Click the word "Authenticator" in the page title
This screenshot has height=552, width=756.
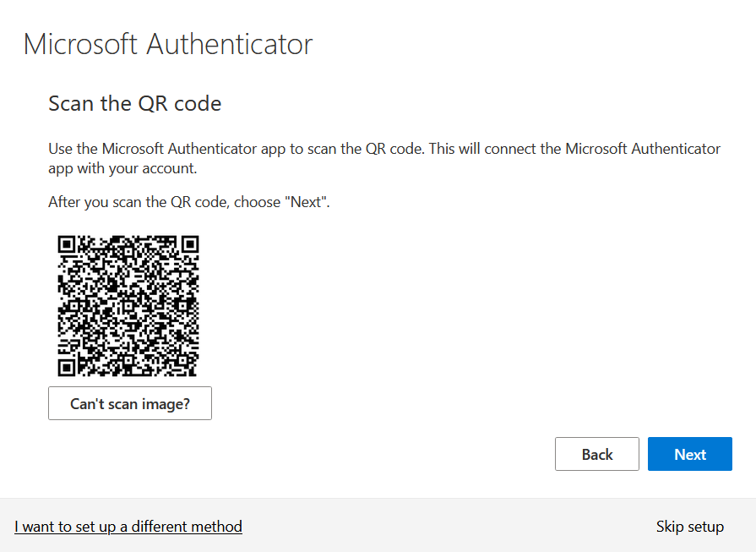(229, 44)
